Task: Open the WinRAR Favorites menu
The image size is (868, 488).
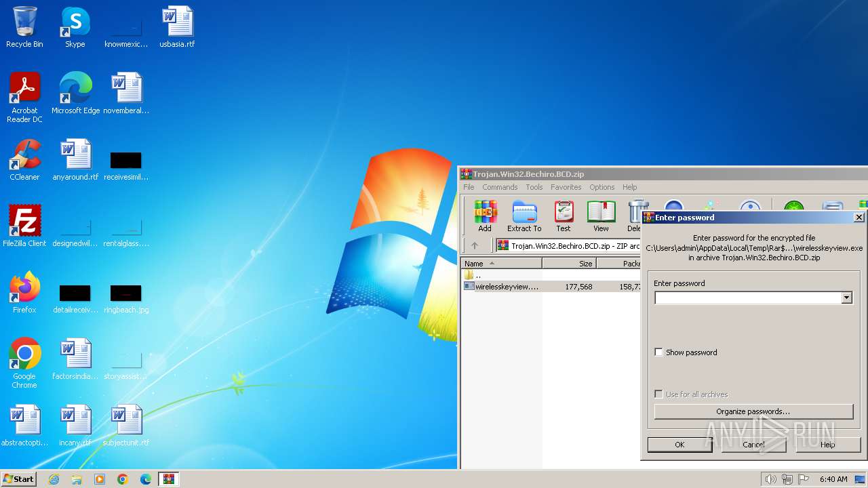Action: click(566, 187)
